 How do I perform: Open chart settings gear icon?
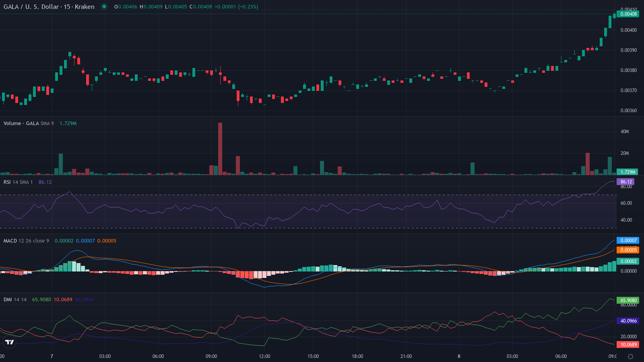click(630, 356)
